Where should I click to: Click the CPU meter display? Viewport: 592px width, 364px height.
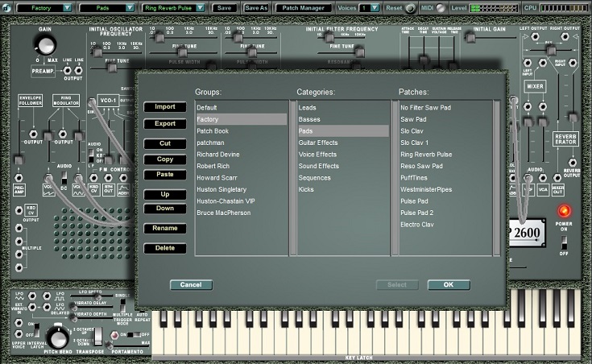coord(565,8)
